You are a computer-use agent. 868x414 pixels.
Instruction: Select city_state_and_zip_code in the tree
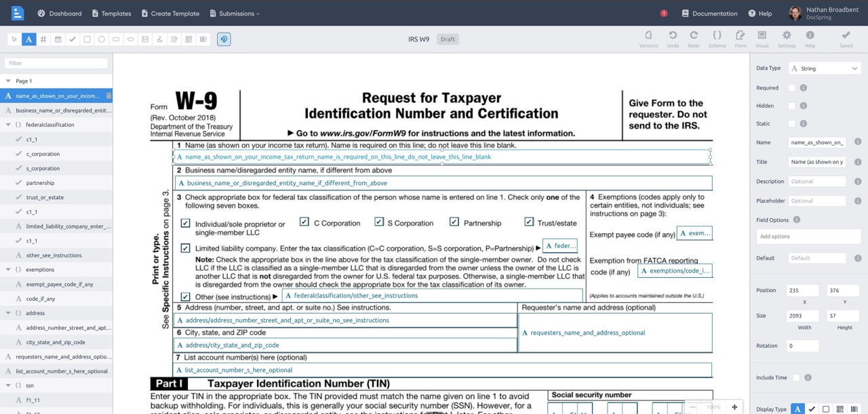[56, 342]
